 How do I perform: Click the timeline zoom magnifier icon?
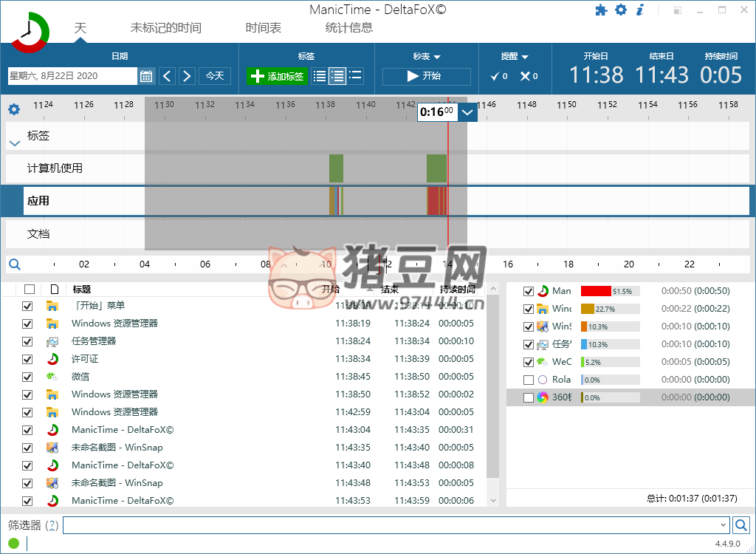pos(14,264)
